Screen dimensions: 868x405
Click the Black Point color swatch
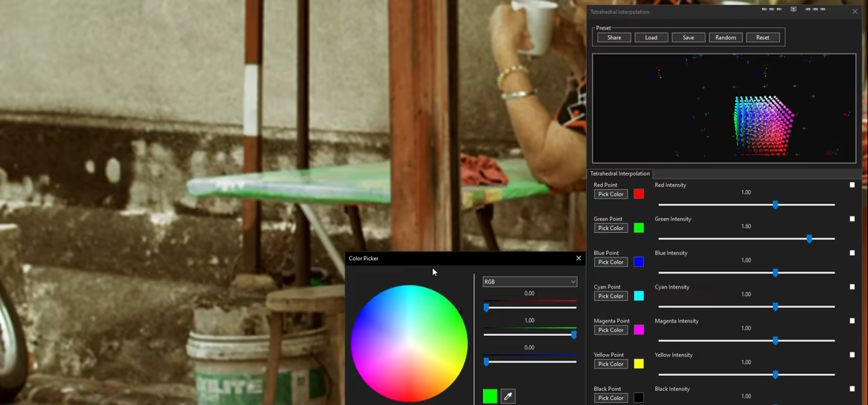click(x=639, y=398)
